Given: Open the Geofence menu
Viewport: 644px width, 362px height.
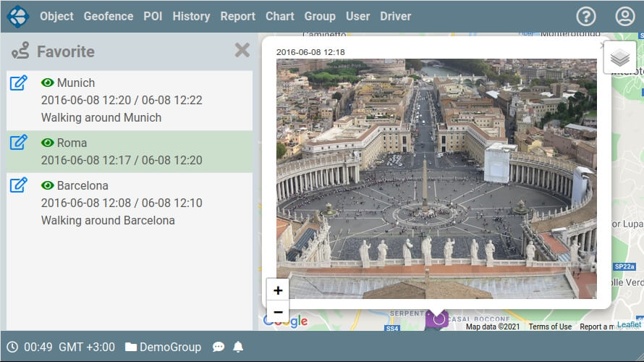Looking at the screenshot, I should tap(109, 16).
